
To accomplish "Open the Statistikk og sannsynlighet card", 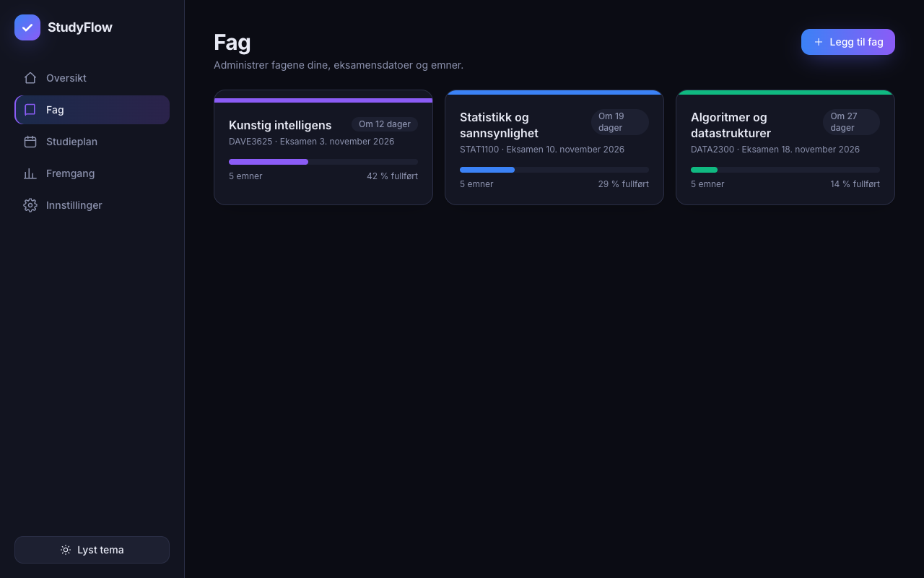I will (x=554, y=147).
